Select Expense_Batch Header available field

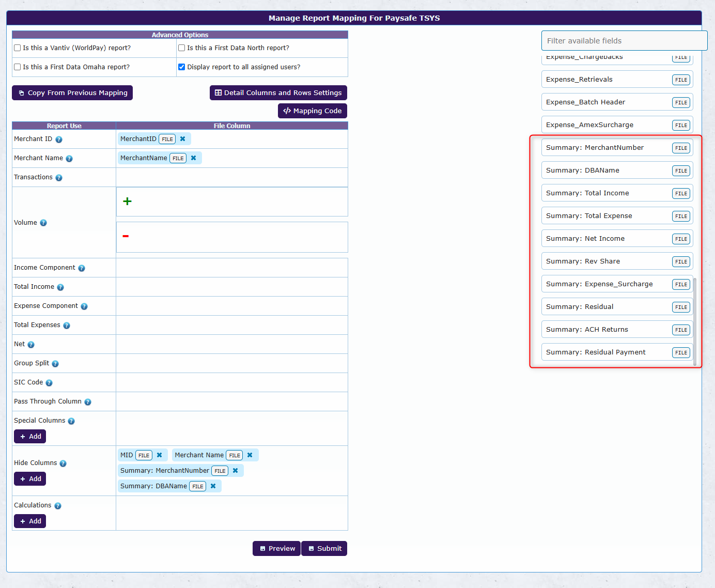(617, 102)
